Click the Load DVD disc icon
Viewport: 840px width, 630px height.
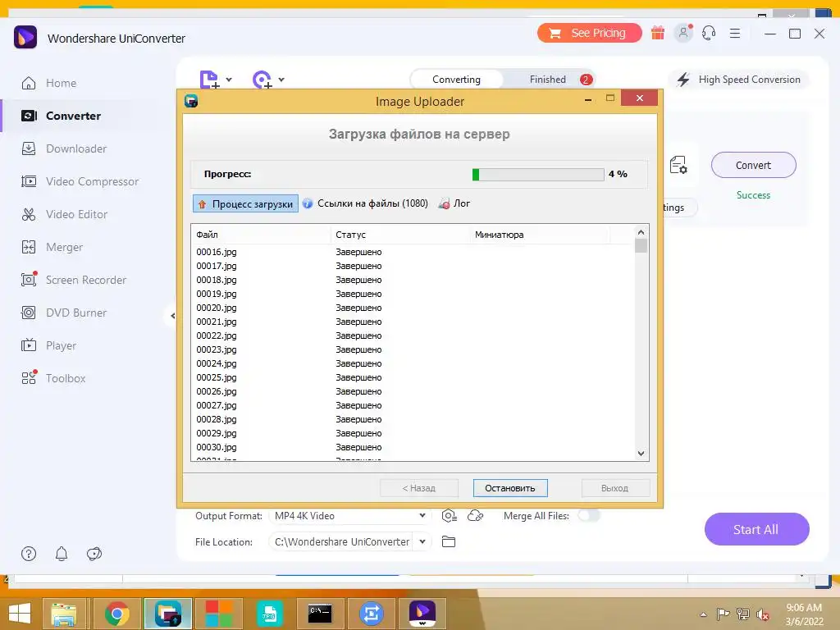tap(262, 80)
